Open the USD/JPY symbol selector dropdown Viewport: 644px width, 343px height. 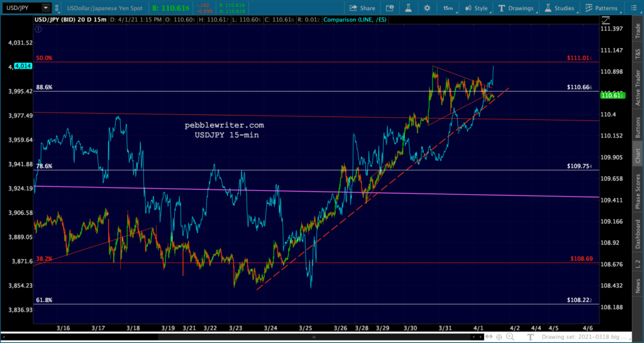tap(45, 8)
